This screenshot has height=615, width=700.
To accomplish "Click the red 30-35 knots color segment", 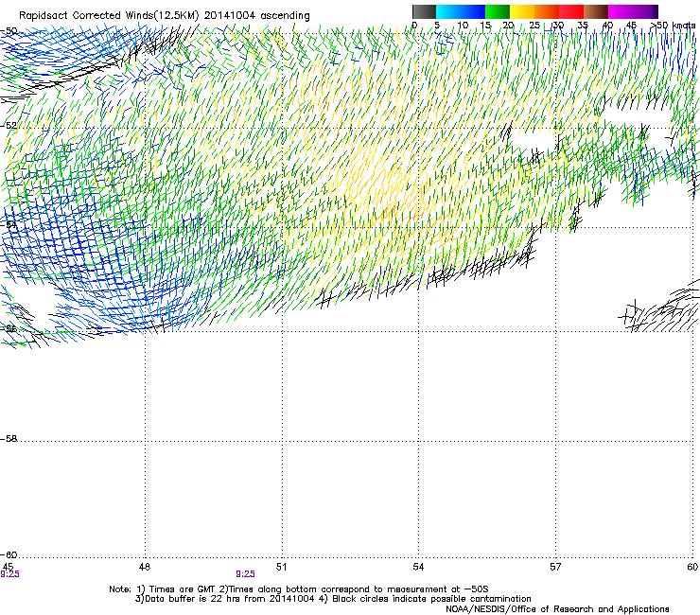I will (571, 11).
